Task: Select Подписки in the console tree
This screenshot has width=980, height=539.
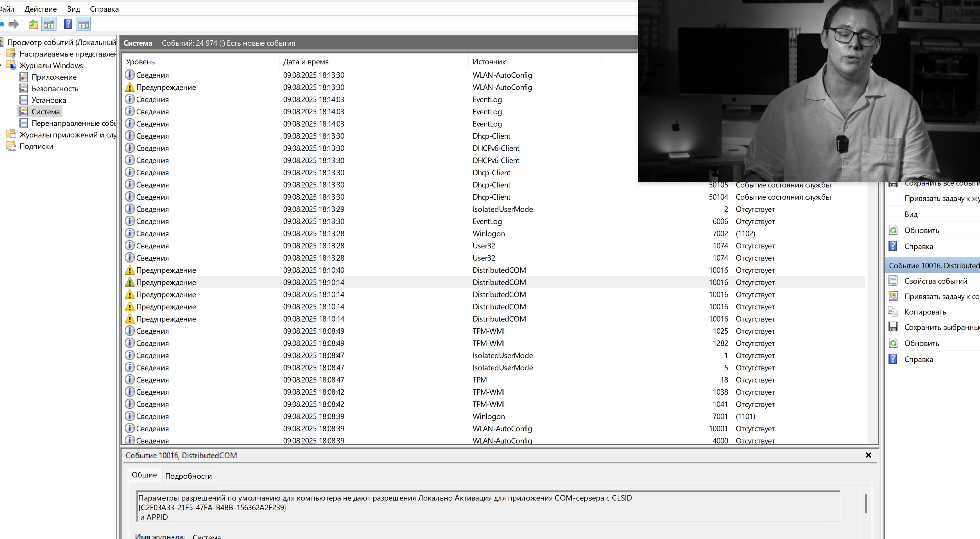Action: [36, 147]
